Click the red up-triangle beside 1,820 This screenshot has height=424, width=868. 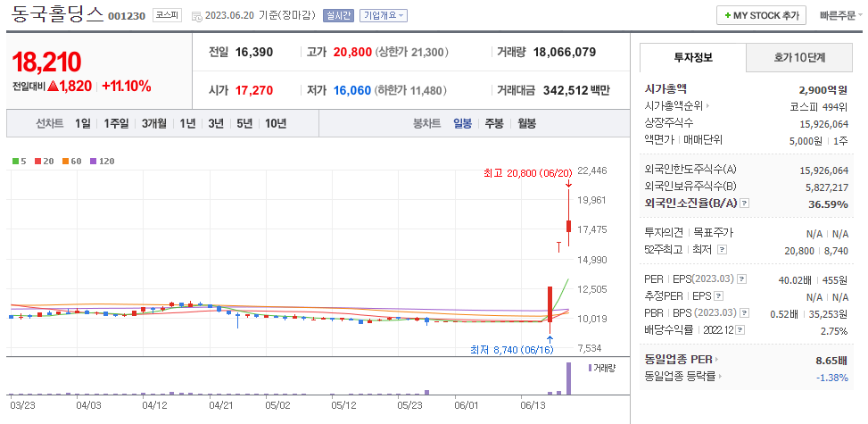tap(54, 87)
